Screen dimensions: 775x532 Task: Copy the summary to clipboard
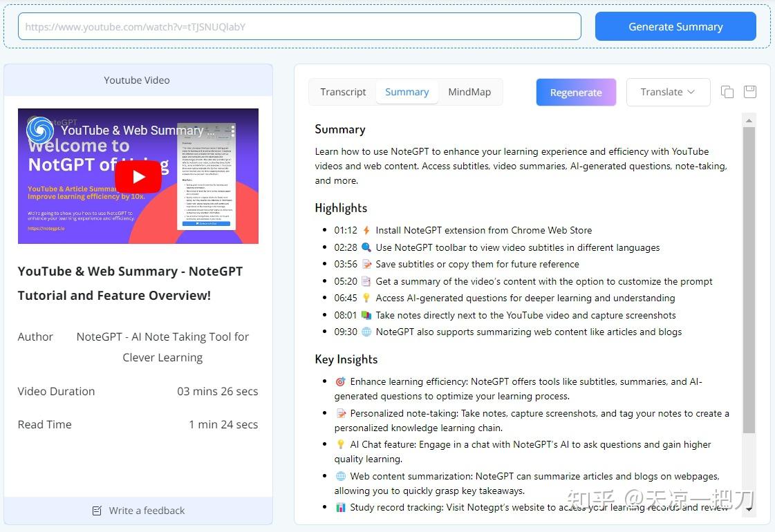point(727,91)
